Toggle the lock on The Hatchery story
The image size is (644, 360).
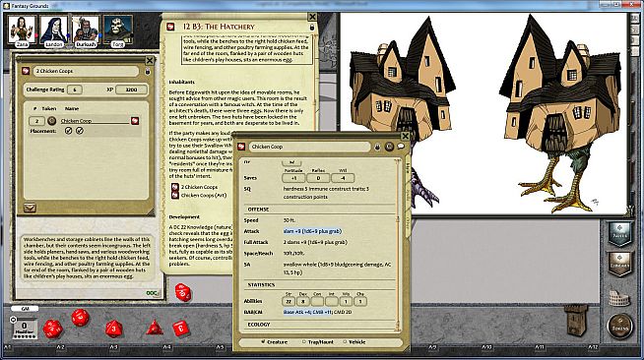(x=312, y=28)
